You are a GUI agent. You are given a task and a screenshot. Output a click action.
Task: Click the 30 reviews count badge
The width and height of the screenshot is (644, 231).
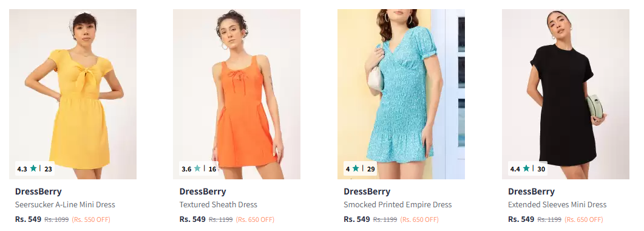coord(541,169)
